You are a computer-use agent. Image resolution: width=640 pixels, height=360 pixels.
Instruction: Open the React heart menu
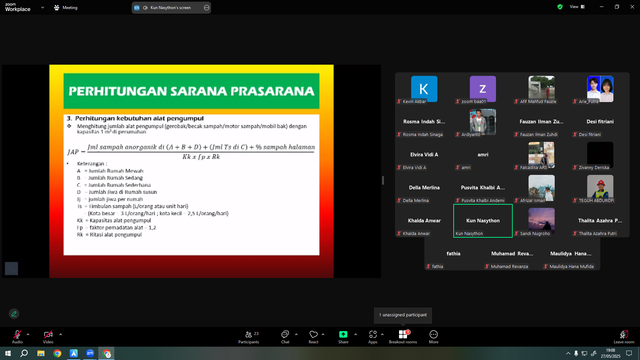click(x=313, y=336)
